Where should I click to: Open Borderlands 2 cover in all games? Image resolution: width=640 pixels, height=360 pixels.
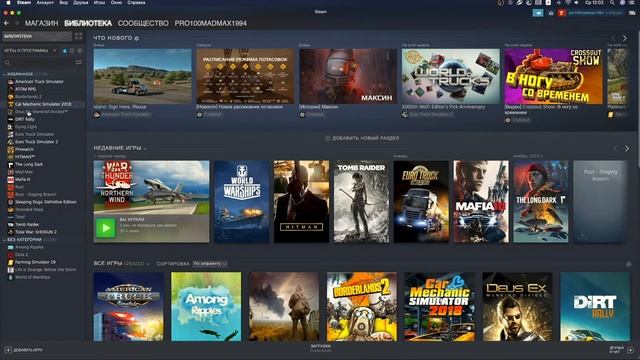click(x=362, y=307)
